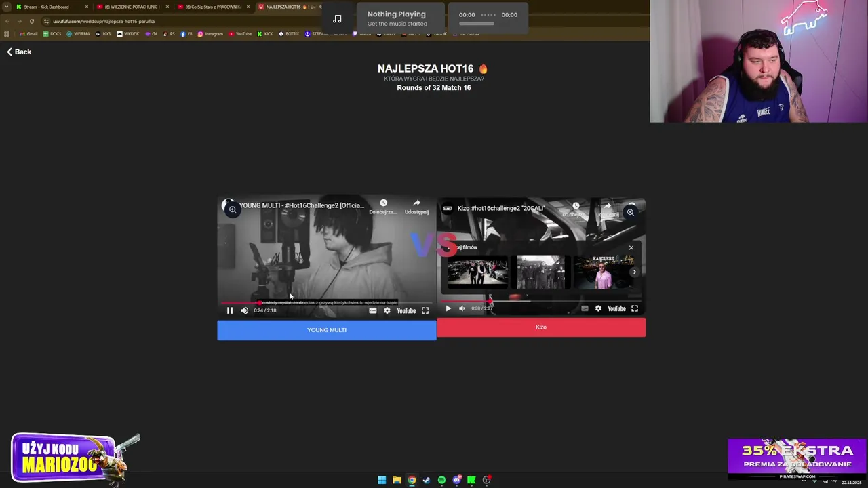
Task: Toggle subtitles on YOUNG MULTI video
Action: click(373, 310)
